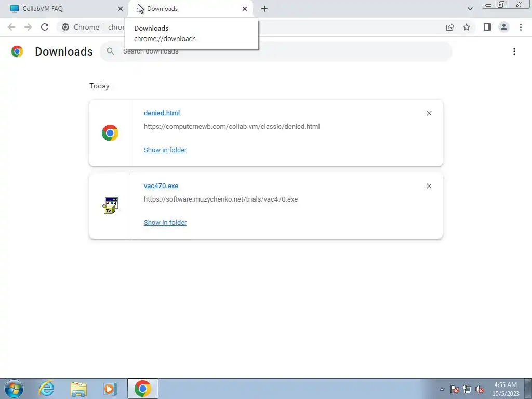This screenshot has width=532, height=399.
Task: Open the network status tray icon
Action: pos(467,389)
